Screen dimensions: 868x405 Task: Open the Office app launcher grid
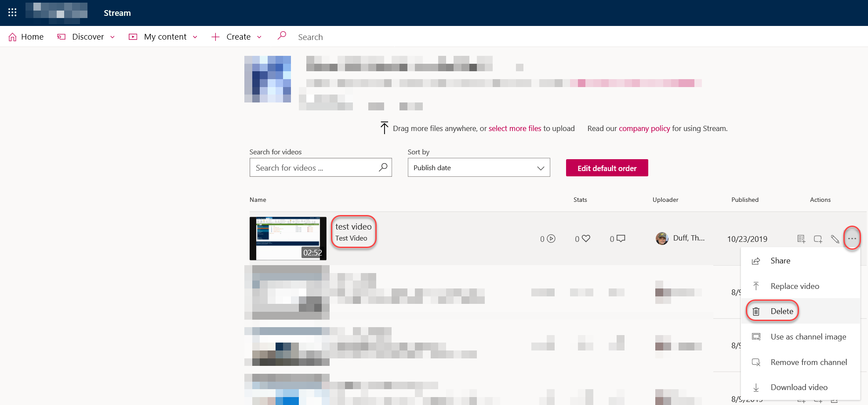(x=12, y=12)
